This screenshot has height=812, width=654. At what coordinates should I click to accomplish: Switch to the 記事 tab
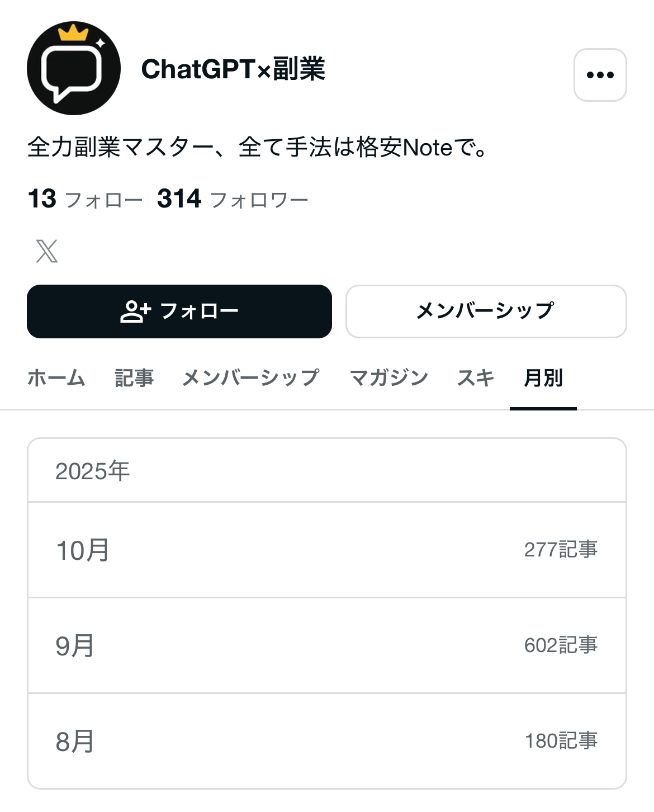click(134, 378)
